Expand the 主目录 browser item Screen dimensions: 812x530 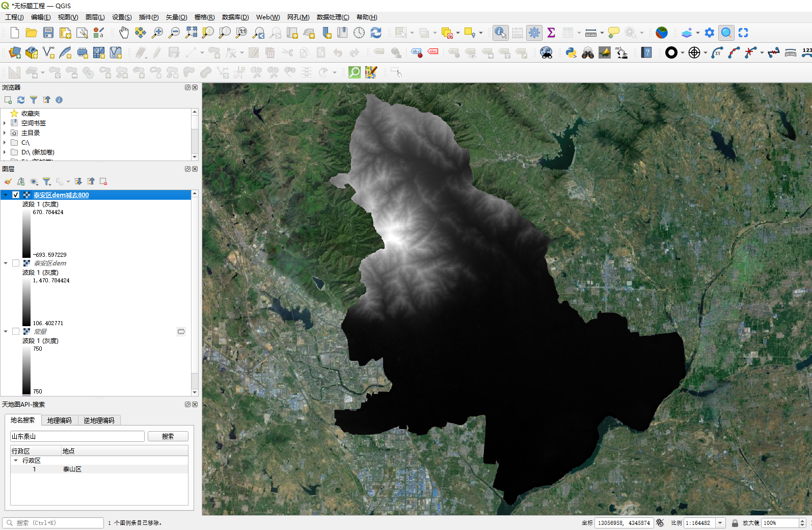(5, 132)
